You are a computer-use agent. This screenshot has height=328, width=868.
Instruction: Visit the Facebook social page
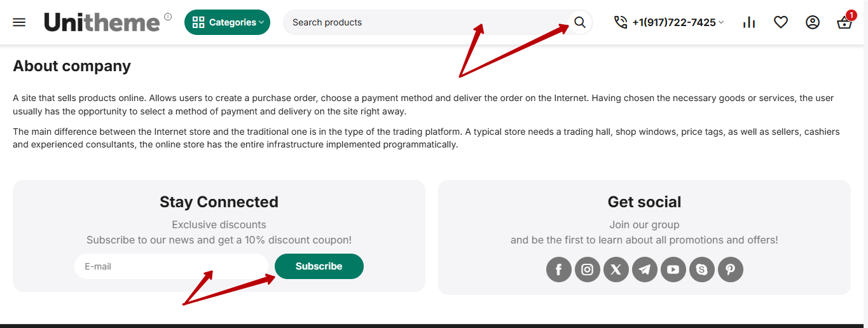coord(559,270)
